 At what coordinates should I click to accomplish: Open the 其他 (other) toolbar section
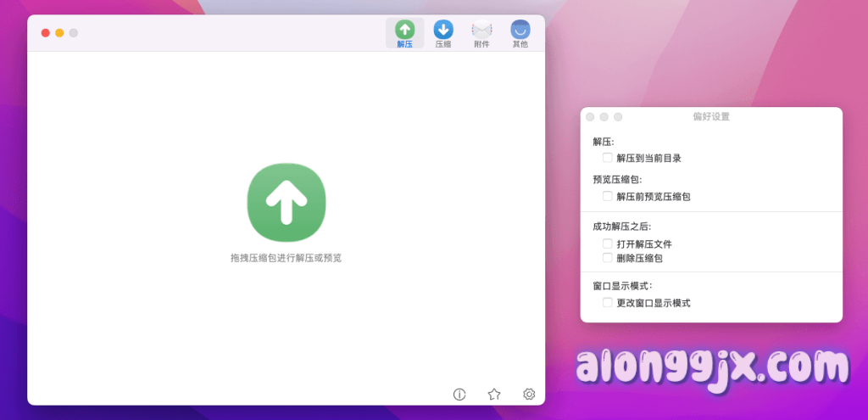pyautogui.click(x=520, y=33)
